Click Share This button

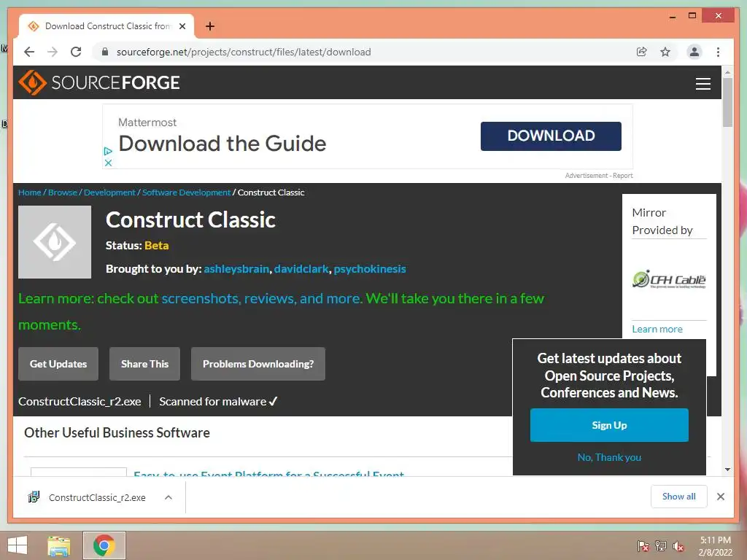[144, 364]
